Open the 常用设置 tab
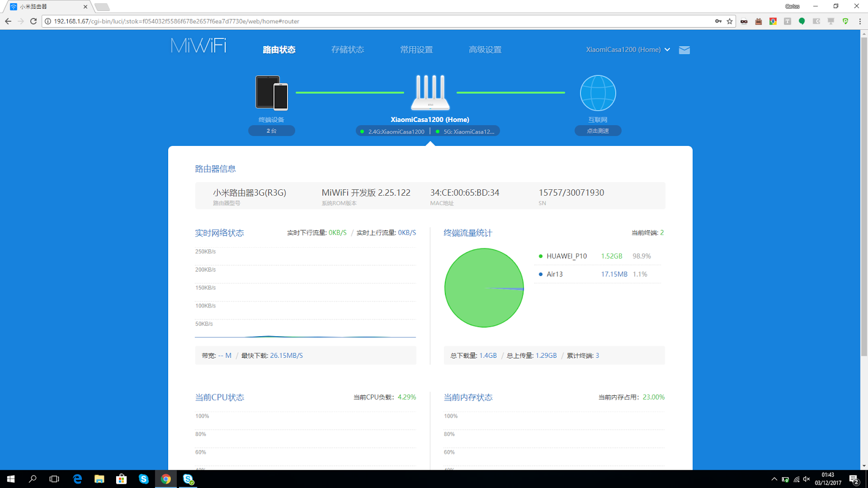 pos(416,50)
